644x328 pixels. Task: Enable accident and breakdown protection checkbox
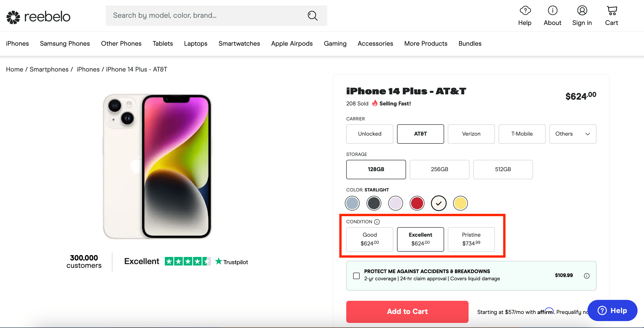pos(356,276)
